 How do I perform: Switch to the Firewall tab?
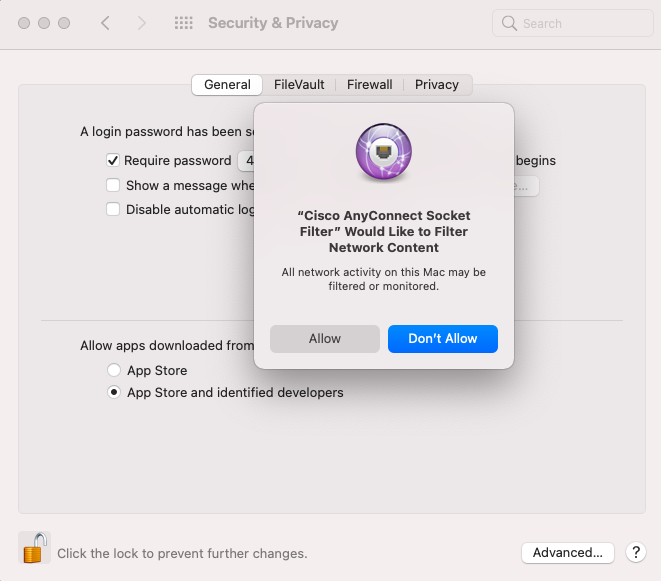(370, 85)
